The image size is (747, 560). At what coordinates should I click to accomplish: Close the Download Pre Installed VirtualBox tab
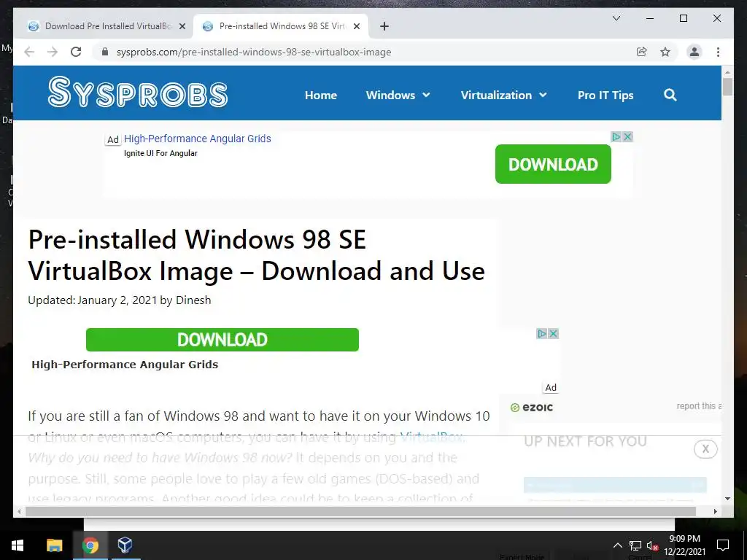pos(182,26)
